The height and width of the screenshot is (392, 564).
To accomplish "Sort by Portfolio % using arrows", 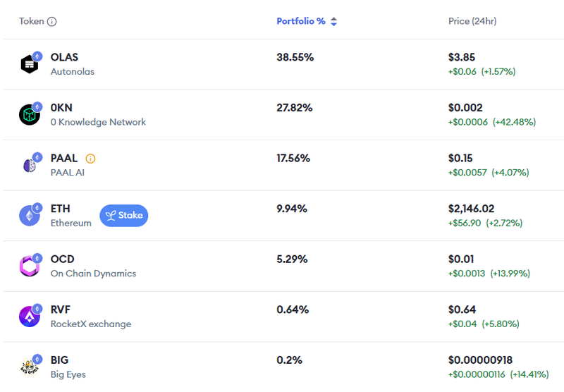I will coord(334,21).
